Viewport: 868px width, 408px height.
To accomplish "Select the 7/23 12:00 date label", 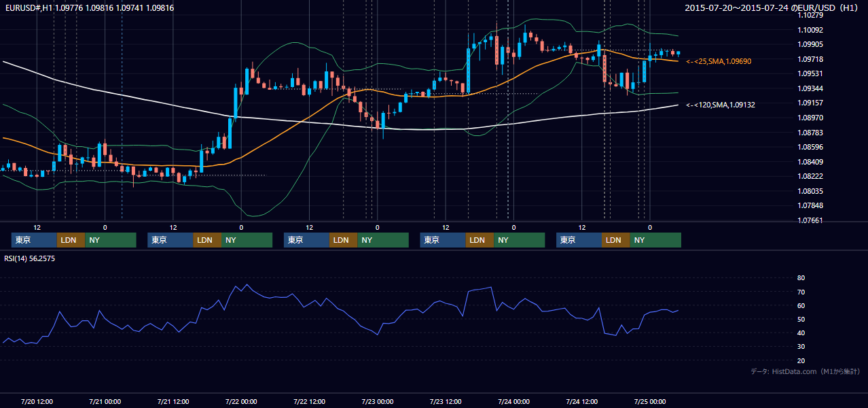I will [446, 401].
